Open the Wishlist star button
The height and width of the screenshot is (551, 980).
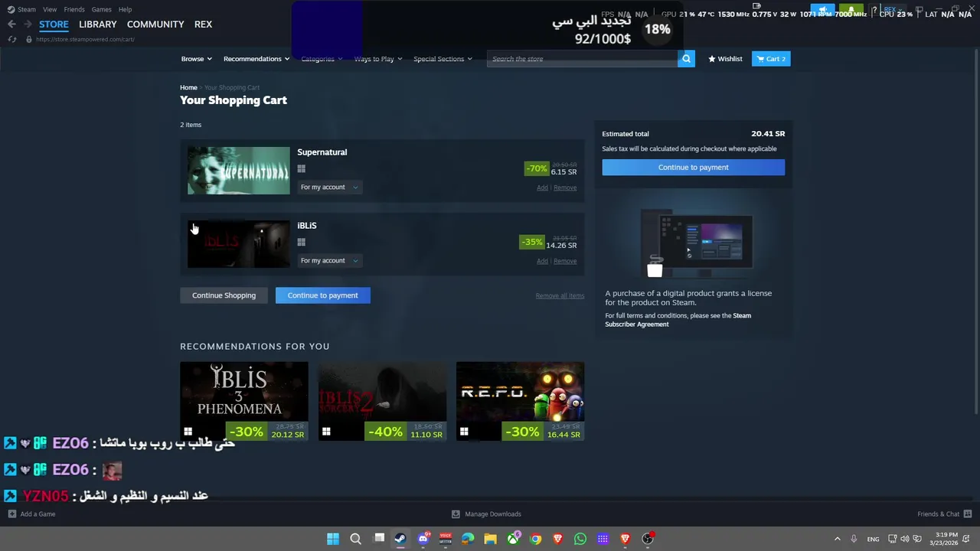pyautogui.click(x=725, y=59)
